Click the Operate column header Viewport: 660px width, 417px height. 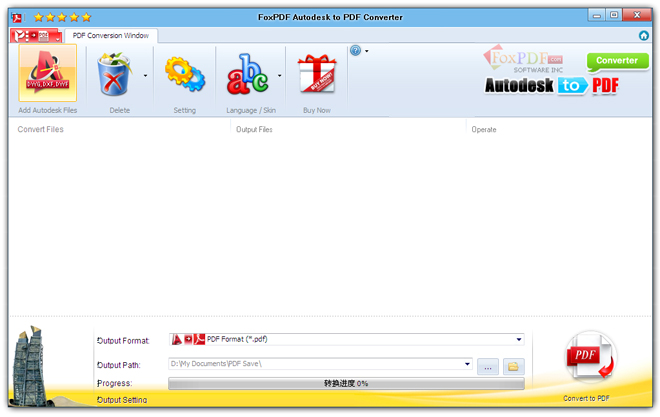coord(484,130)
